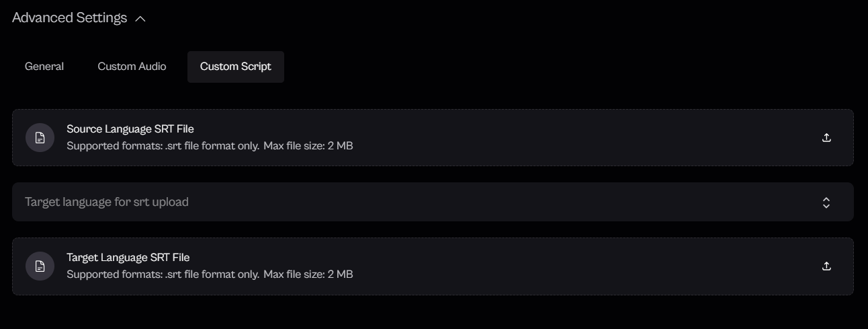The height and width of the screenshot is (329, 868).
Task: Select the Custom Script tab
Action: [x=236, y=67]
